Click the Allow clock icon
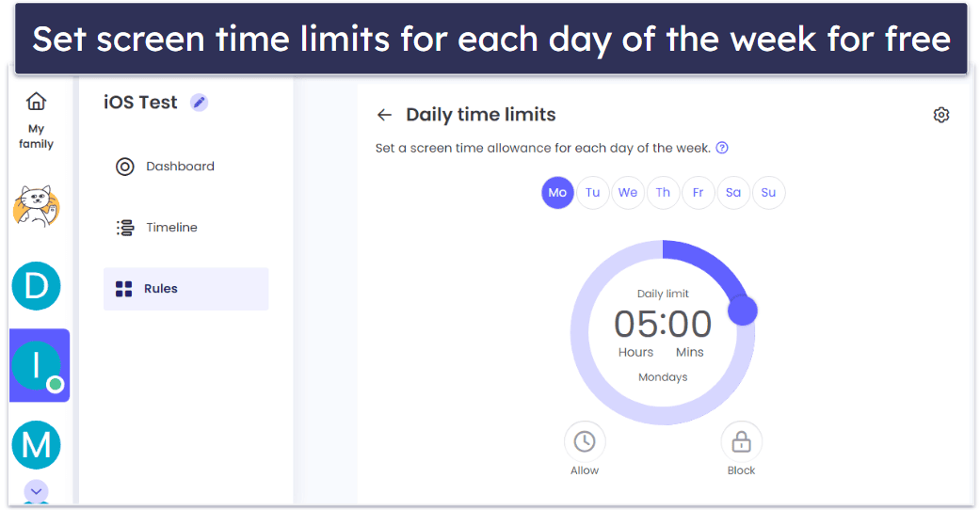This screenshot has height=510, width=980. coord(585,441)
